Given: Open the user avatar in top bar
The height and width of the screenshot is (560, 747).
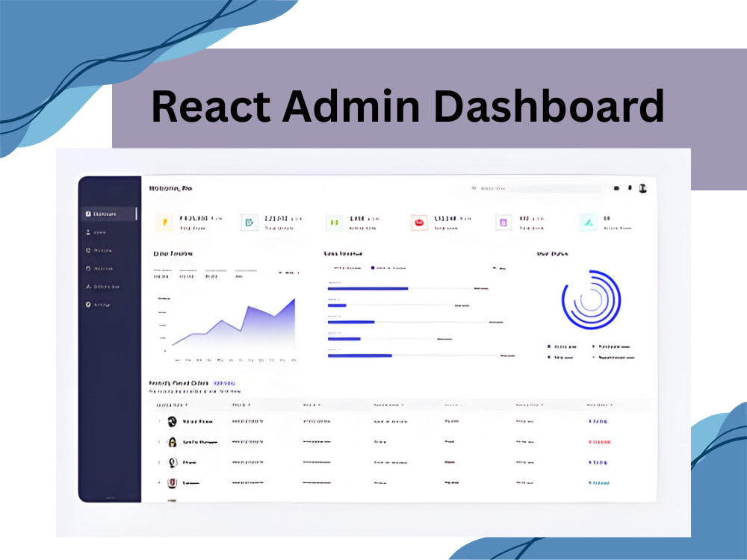Looking at the screenshot, I should click(x=642, y=189).
